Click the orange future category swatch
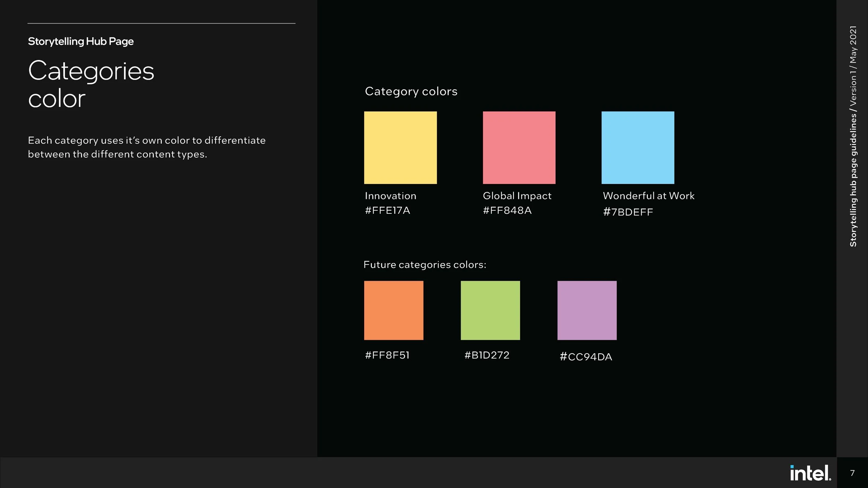Image resolution: width=868 pixels, height=488 pixels. pyautogui.click(x=394, y=310)
